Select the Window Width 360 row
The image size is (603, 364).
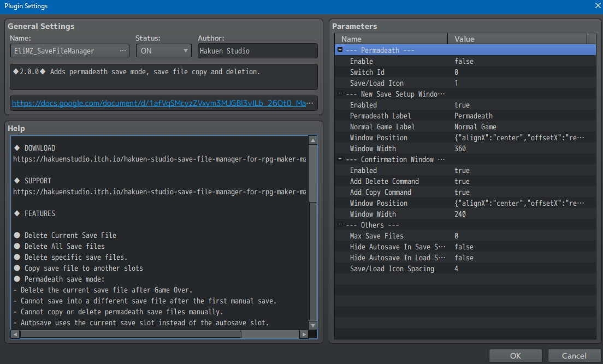point(465,148)
